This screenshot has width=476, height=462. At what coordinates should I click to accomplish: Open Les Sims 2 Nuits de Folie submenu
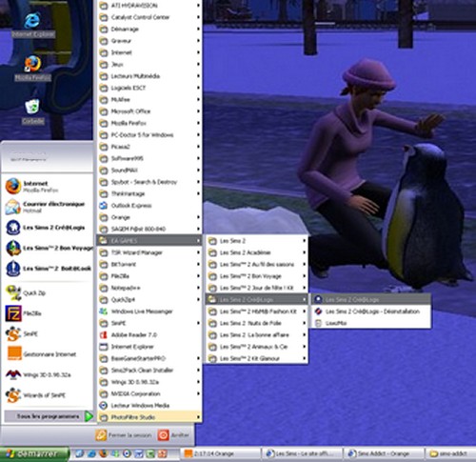pos(257,323)
